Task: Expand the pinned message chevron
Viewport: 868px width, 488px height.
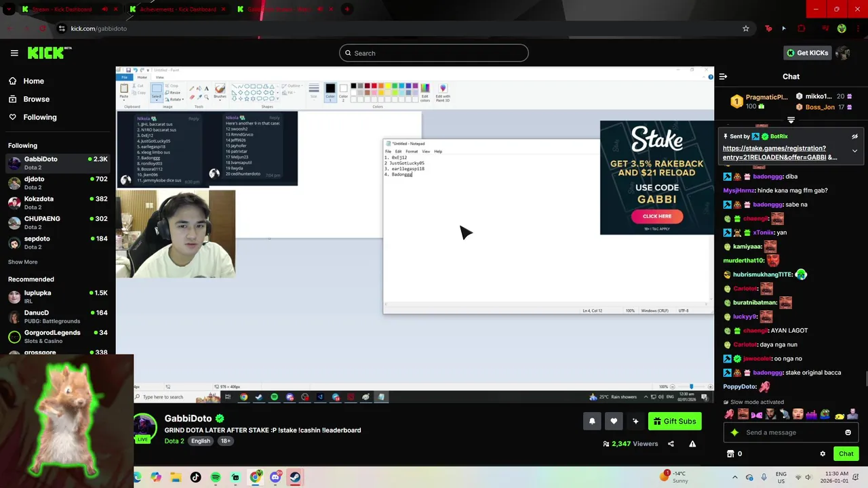Action: coord(854,151)
